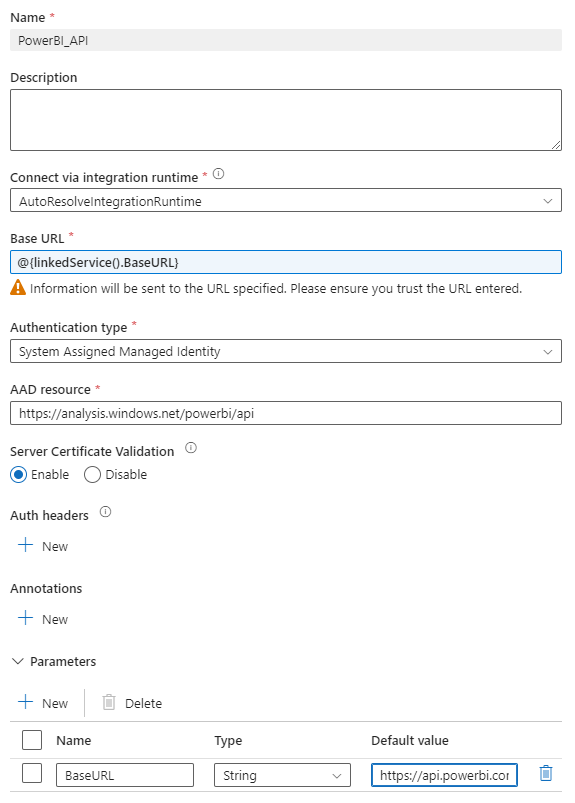Open the AutoResolveIntegrationRuntime dropdown
This screenshot has height=803, width=575.
(286, 200)
